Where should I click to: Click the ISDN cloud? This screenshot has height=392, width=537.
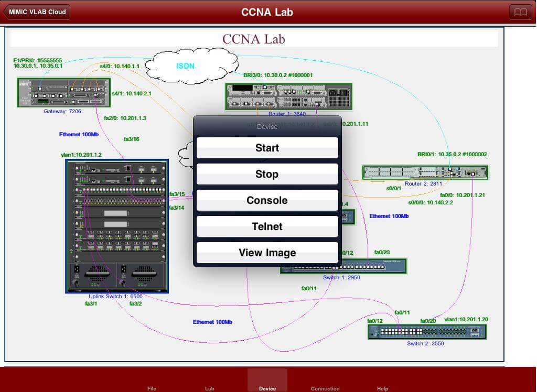click(191, 66)
